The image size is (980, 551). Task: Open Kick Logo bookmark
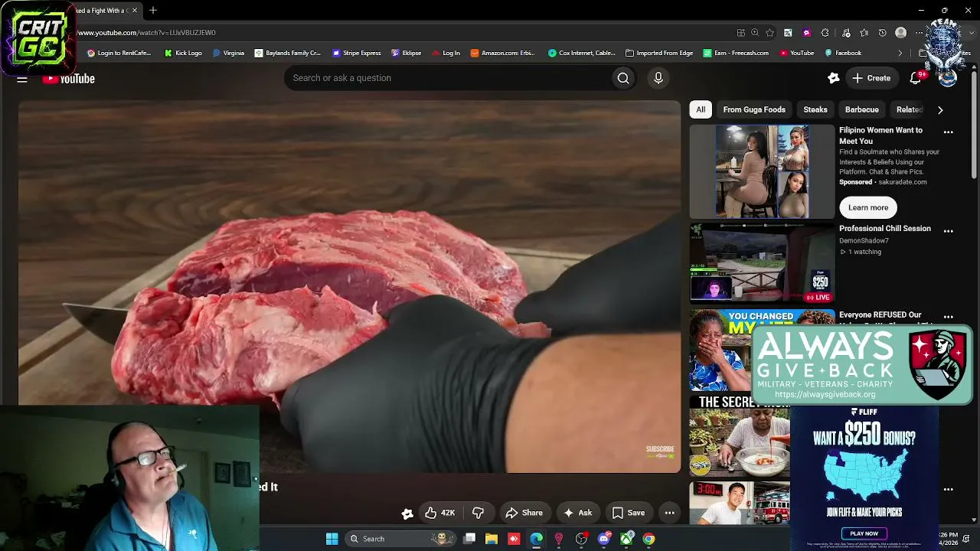[183, 54]
